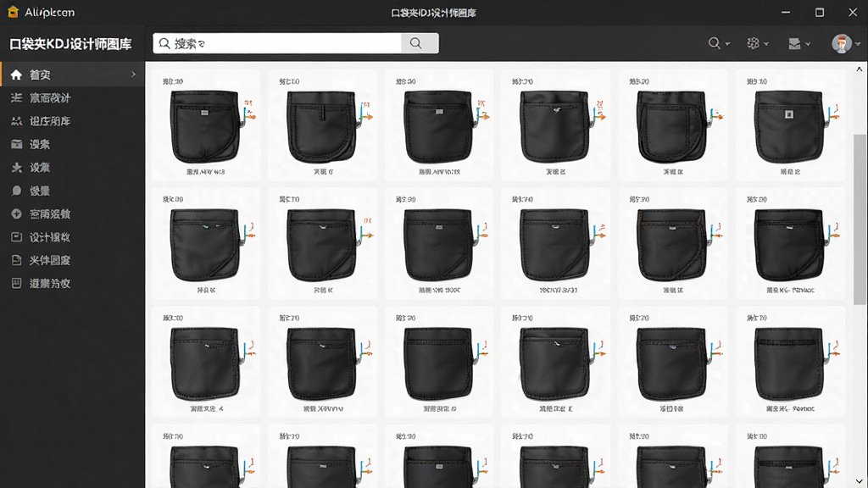The image size is (868, 488).
Task: Expand the chevron on the highlighted home row
Action: (x=133, y=75)
